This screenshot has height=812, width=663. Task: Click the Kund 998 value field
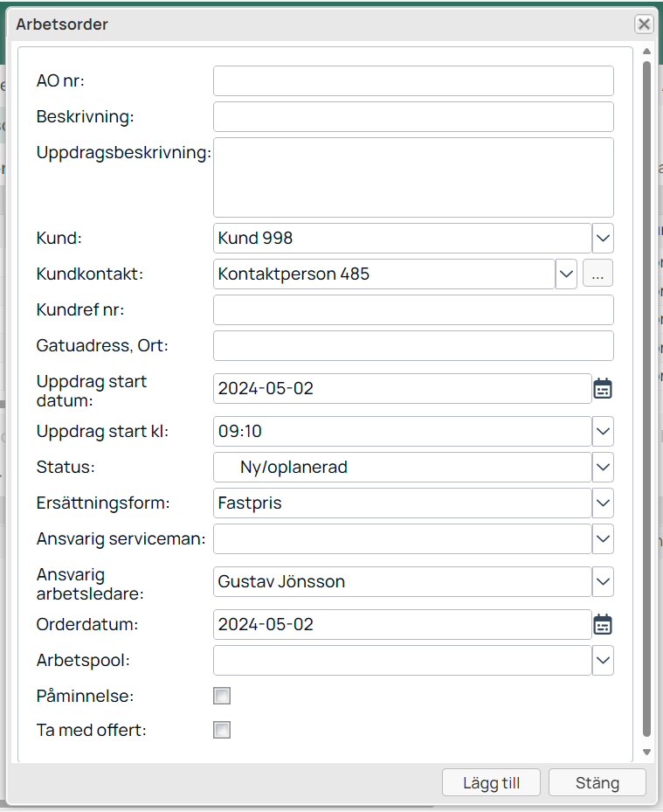coord(402,239)
